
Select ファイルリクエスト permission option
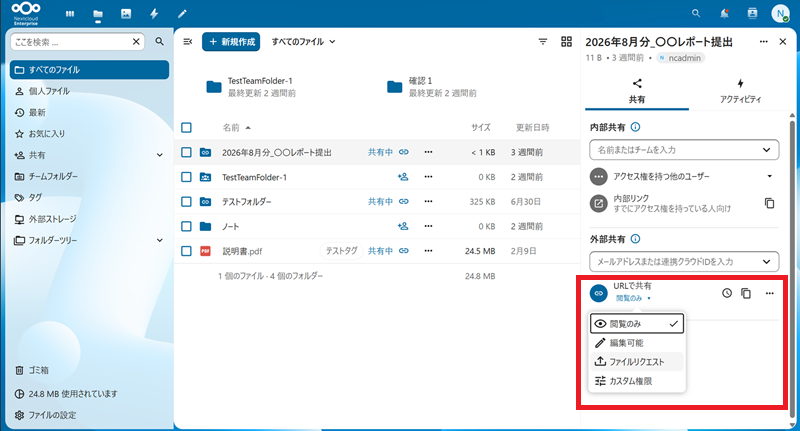click(x=637, y=362)
